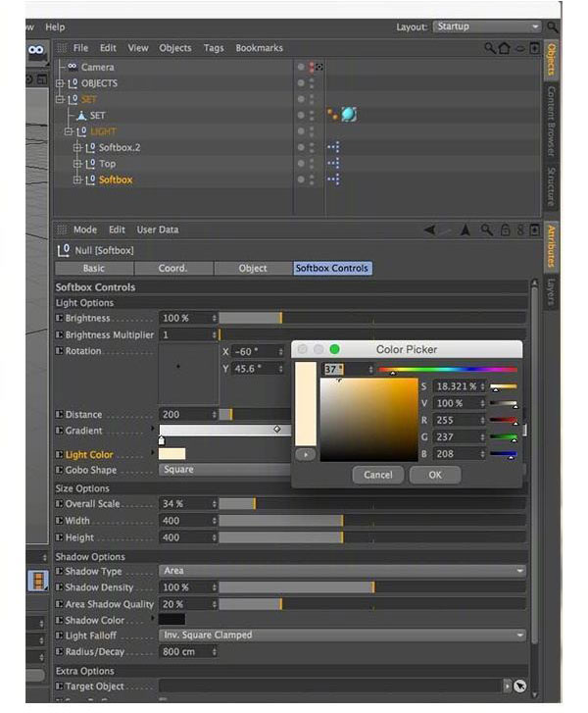Image resolution: width=588 pixels, height=713 pixels.
Task: Click the rainbow hue slider in Color Picker
Action: point(448,370)
